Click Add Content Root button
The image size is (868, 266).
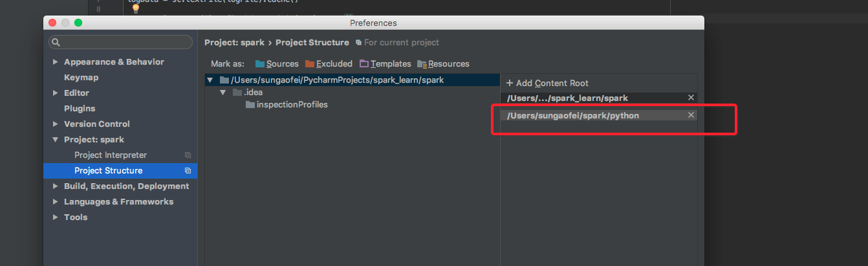click(547, 83)
